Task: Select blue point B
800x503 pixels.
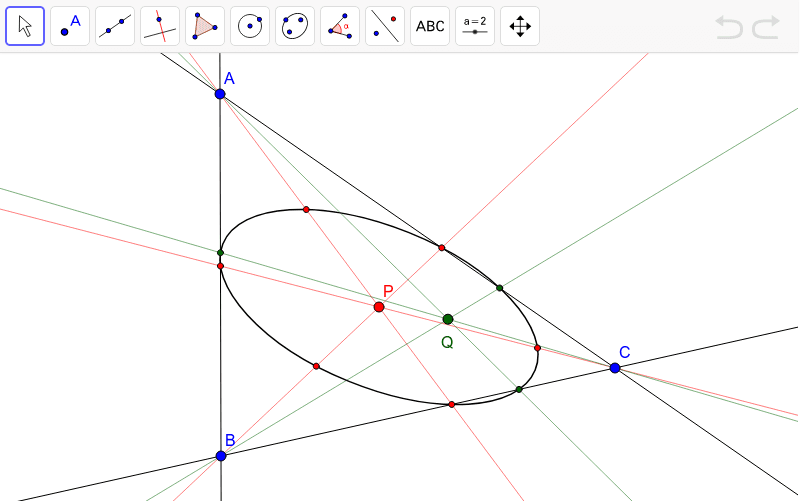Action: (x=221, y=456)
